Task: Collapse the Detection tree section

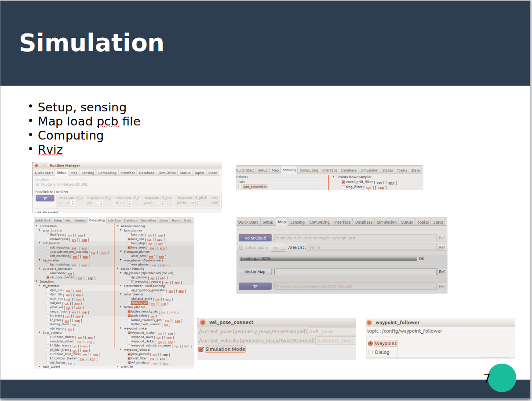Action: click(x=36, y=282)
